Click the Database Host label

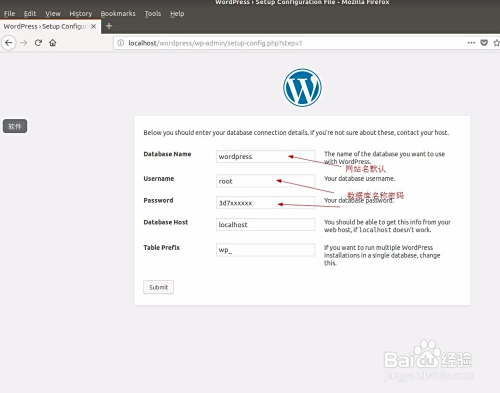click(x=166, y=222)
